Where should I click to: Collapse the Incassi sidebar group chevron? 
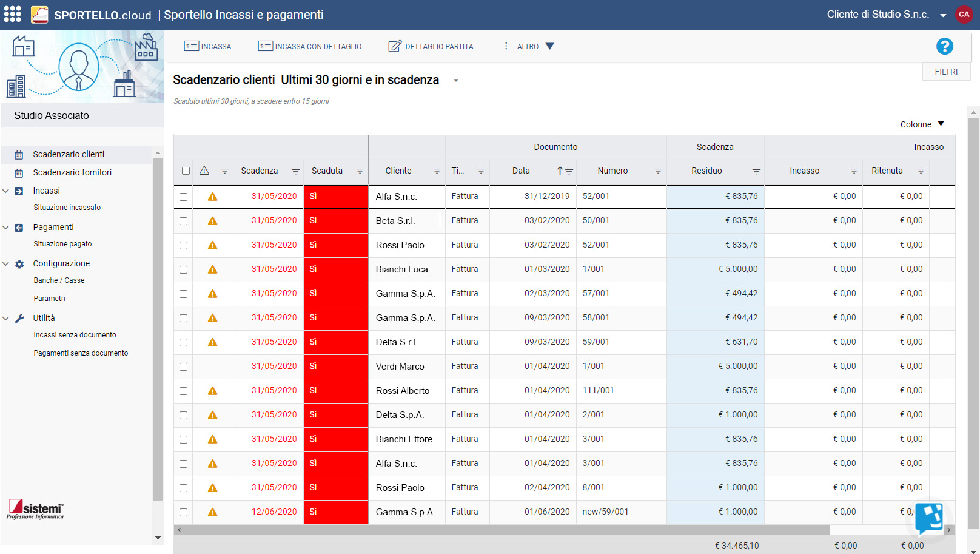(5, 191)
